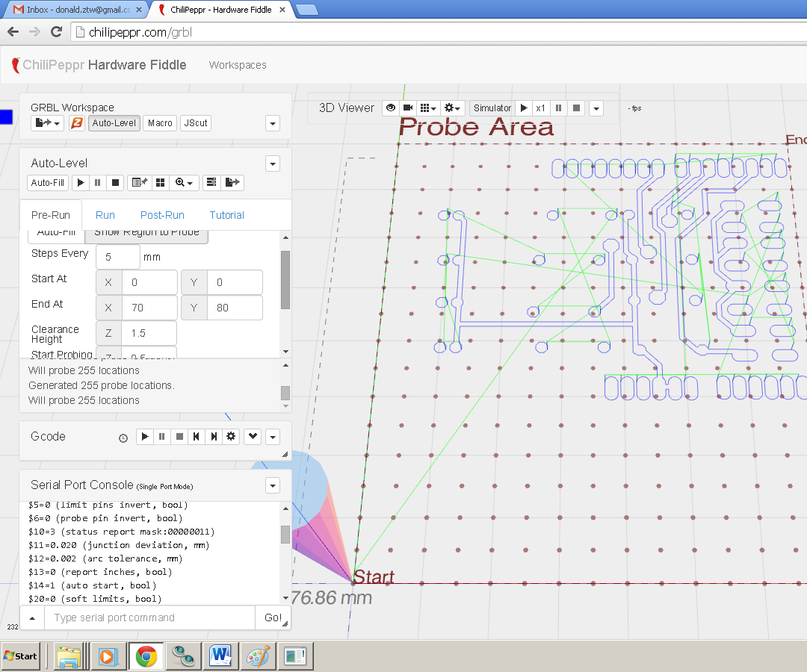807x672 pixels.
Task: Stop playback in the Gcode panel
Action: (x=179, y=437)
